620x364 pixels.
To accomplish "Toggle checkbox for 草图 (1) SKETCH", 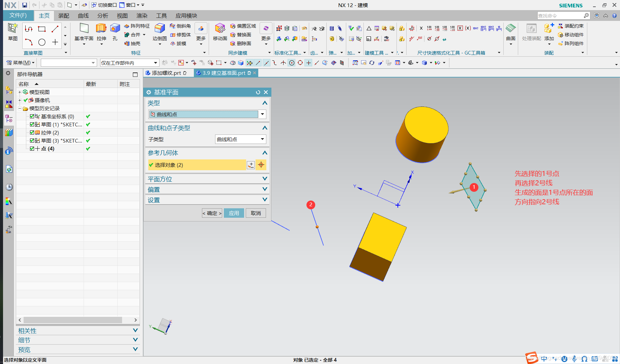I will tap(32, 124).
